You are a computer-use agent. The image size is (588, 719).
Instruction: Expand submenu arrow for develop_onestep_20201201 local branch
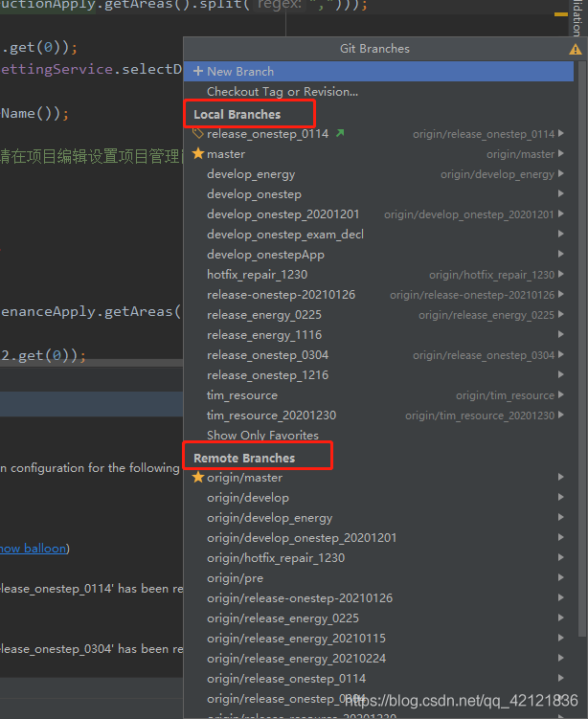pos(560,214)
